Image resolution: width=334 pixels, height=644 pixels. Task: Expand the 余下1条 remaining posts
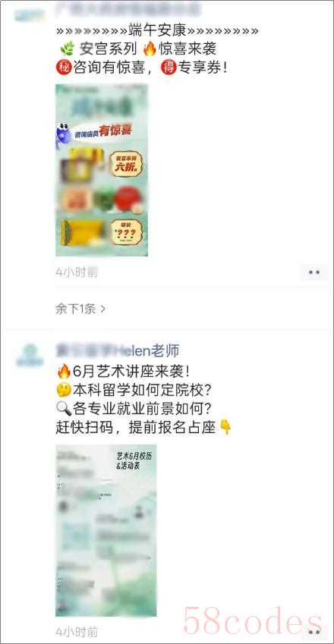pyautogui.click(x=80, y=309)
